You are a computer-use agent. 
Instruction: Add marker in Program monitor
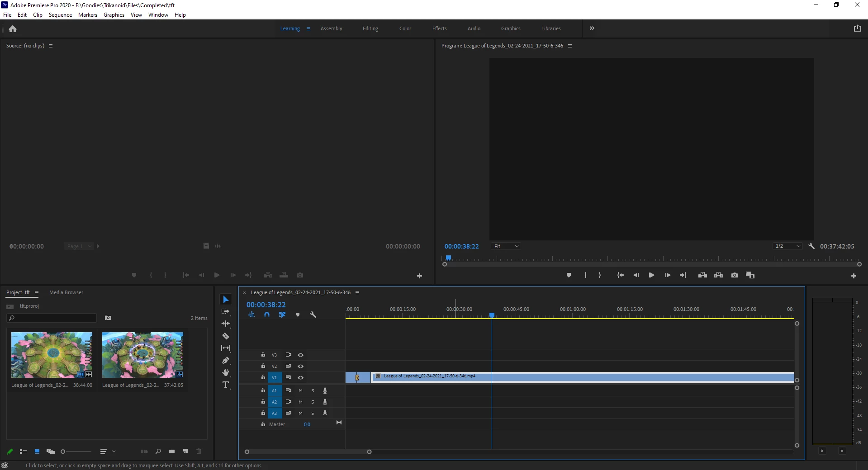tap(569, 275)
